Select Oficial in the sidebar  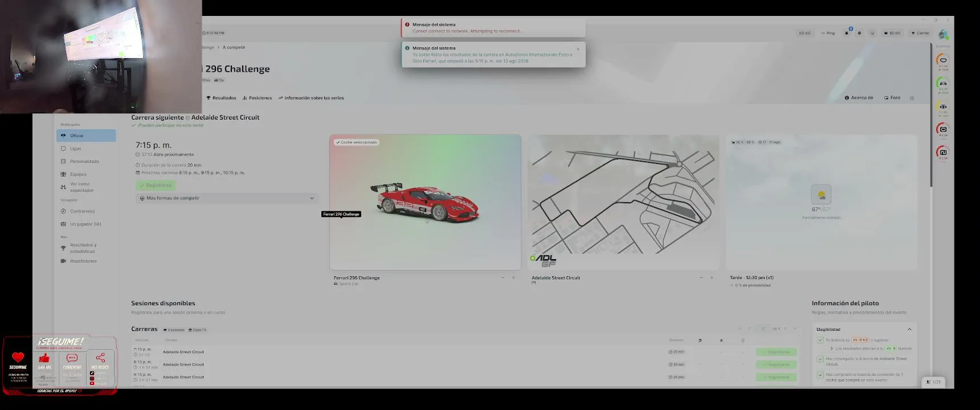[86, 136]
